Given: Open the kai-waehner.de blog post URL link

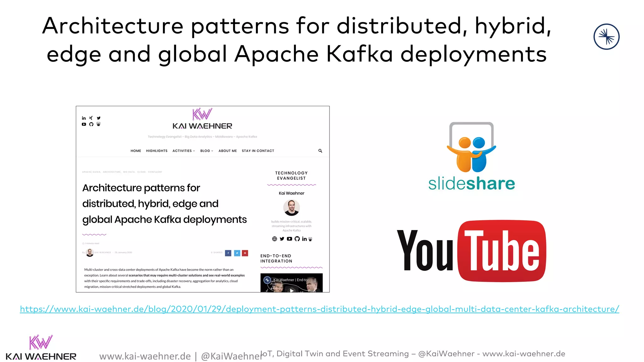Looking at the screenshot, I should (x=319, y=309).
